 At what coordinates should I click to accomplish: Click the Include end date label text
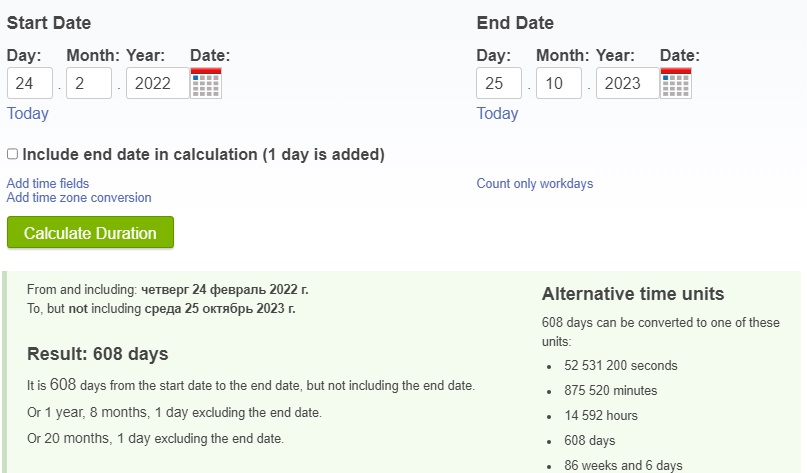204,154
